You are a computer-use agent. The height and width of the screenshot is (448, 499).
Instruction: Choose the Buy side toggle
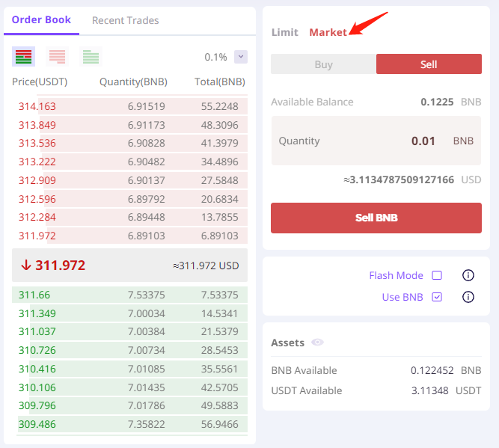[x=323, y=64]
